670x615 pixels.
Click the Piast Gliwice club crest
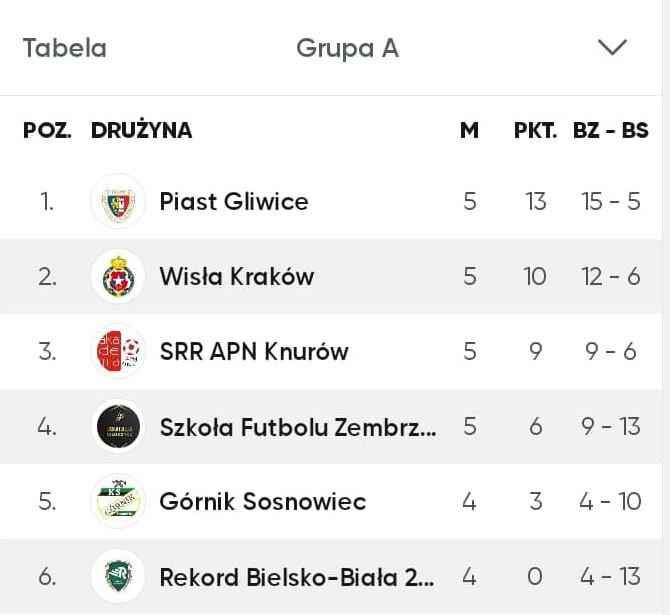[118, 201]
